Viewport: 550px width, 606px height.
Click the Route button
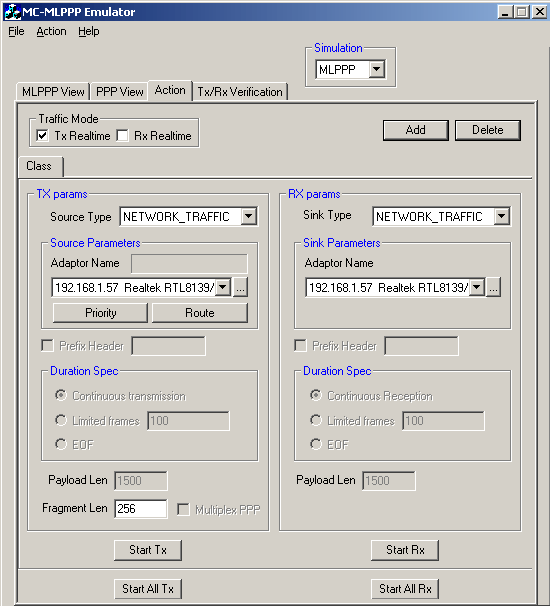coord(200,313)
